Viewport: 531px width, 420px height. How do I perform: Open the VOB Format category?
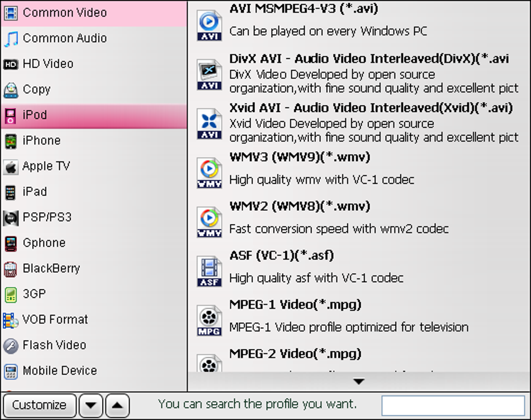click(x=94, y=320)
